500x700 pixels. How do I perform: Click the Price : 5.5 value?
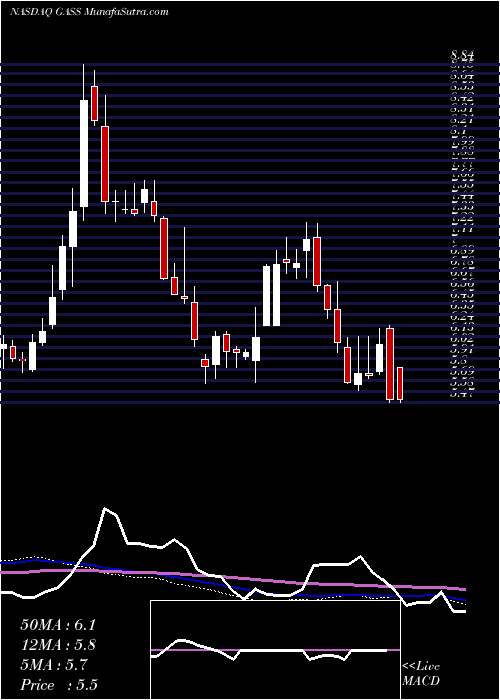(x=59, y=685)
